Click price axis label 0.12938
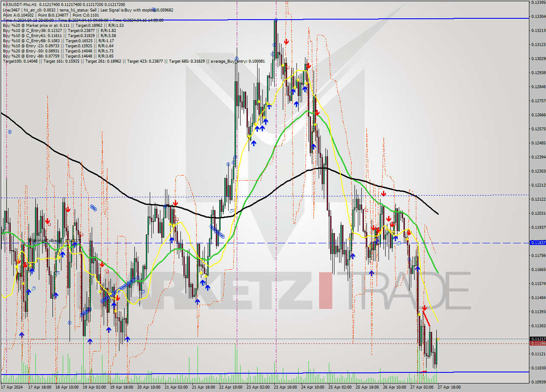 tap(538, 72)
